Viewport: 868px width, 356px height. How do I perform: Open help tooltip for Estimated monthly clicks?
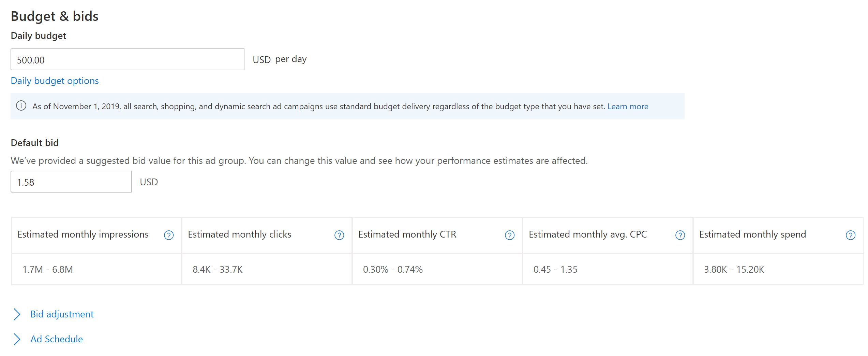point(339,235)
